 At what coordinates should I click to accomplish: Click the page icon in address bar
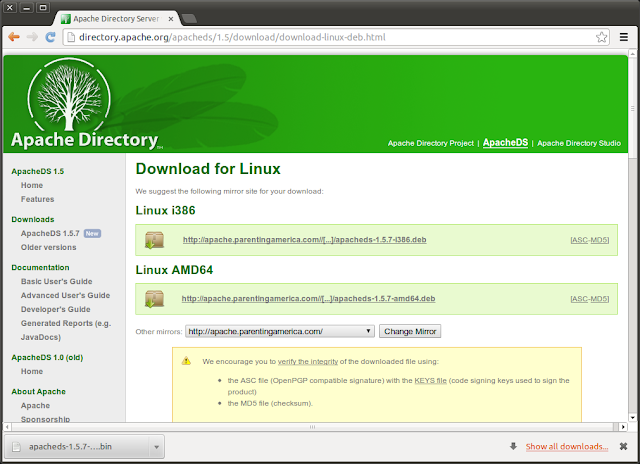(71, 37)
